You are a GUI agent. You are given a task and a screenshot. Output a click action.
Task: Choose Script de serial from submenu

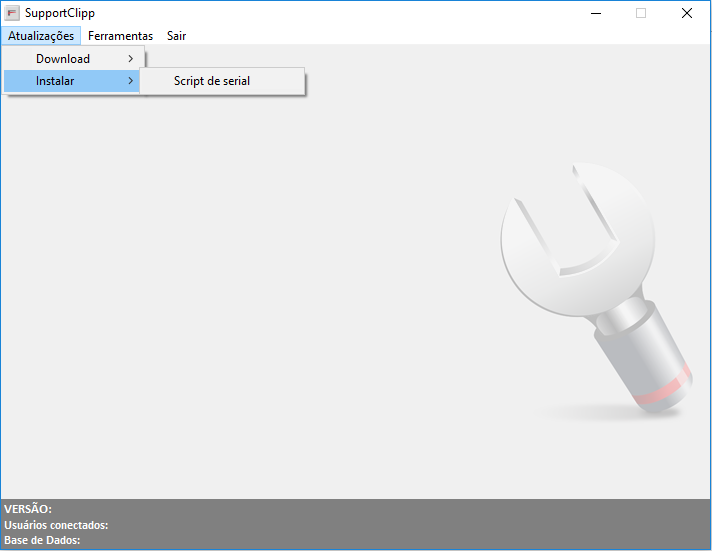[212, 81]
